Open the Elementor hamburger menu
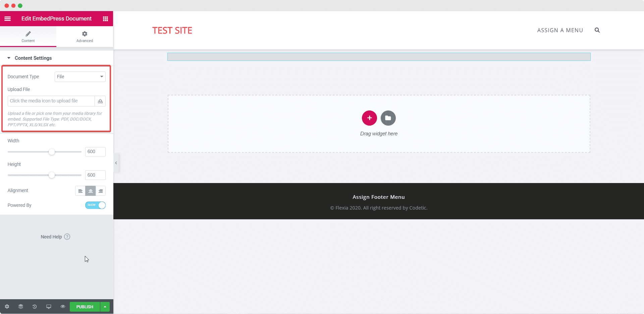Viewport: 644px width, 314px height. [7, 18]
